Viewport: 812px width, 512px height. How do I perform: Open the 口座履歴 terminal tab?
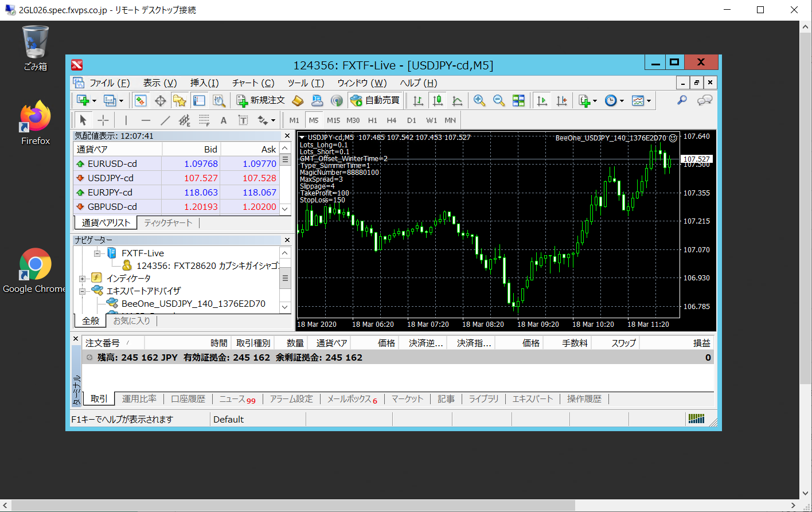pyautogui.click(x=188, y=398)
